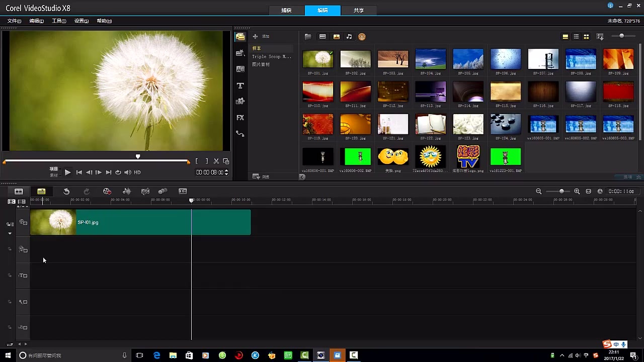Set the mark-out bracket
Screen dimensions: 644x362
[206, 161]
